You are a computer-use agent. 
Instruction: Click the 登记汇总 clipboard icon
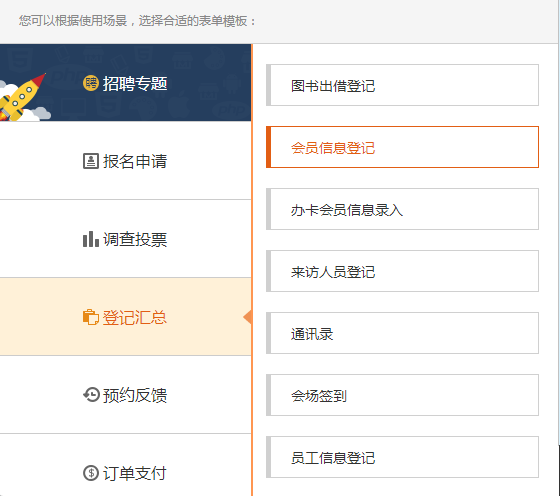click(91, 317)
